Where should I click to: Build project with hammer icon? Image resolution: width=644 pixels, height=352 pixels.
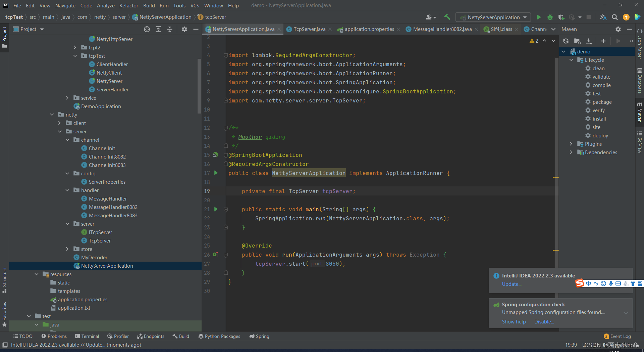pos(447,17)
